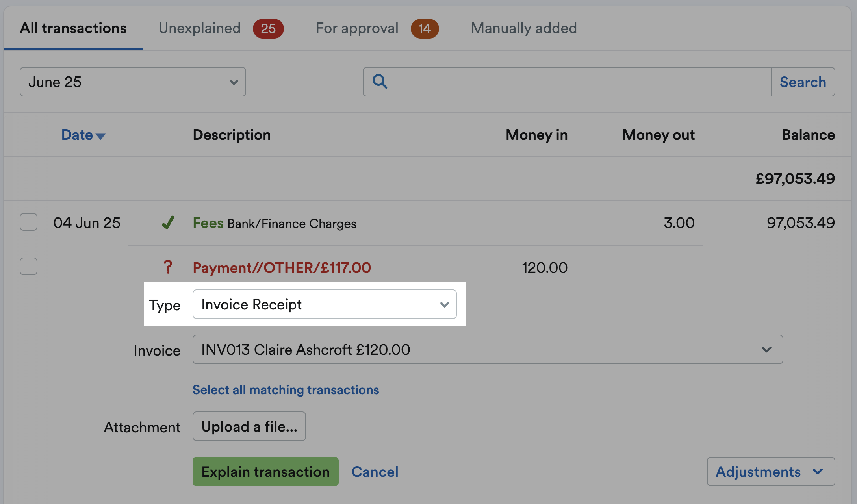
Task: Open the Type Invoice Receipt dropdown
Action: (x=325, y=304)
